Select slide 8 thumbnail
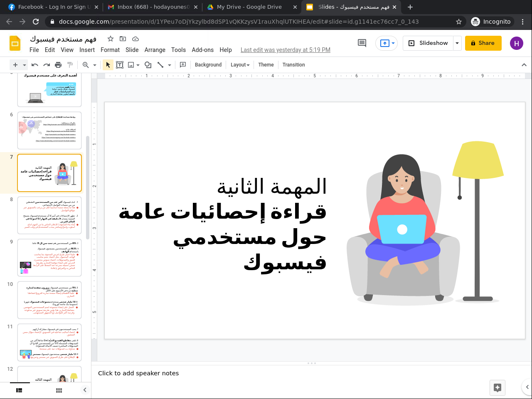Viewport: 532px width, 399px height. coord(49,215)
